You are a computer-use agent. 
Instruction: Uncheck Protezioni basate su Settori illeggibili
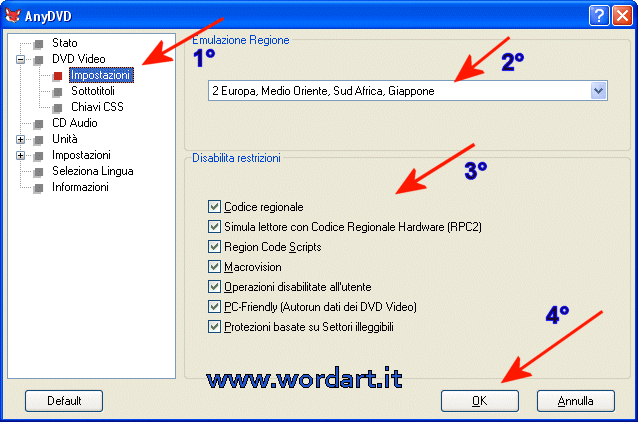(214, 327)
